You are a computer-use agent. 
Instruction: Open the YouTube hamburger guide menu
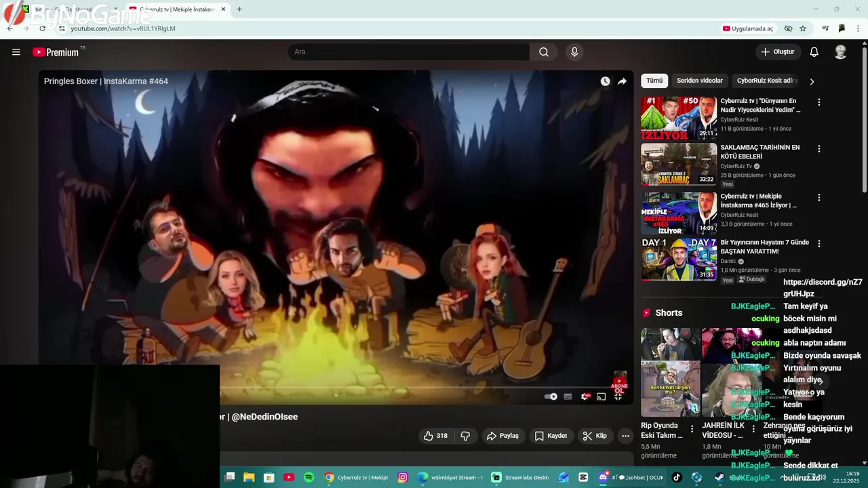(16, 52)
